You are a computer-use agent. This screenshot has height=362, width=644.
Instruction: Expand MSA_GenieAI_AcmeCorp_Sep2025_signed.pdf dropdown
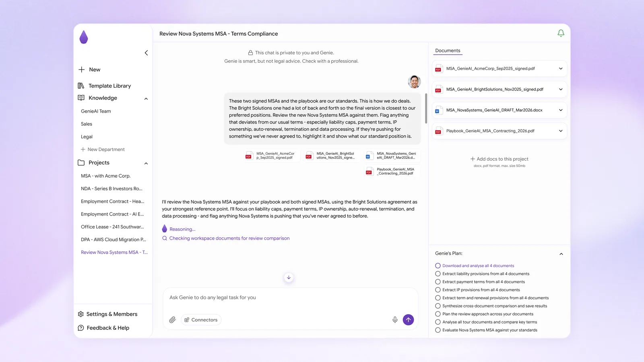[561, 69]
